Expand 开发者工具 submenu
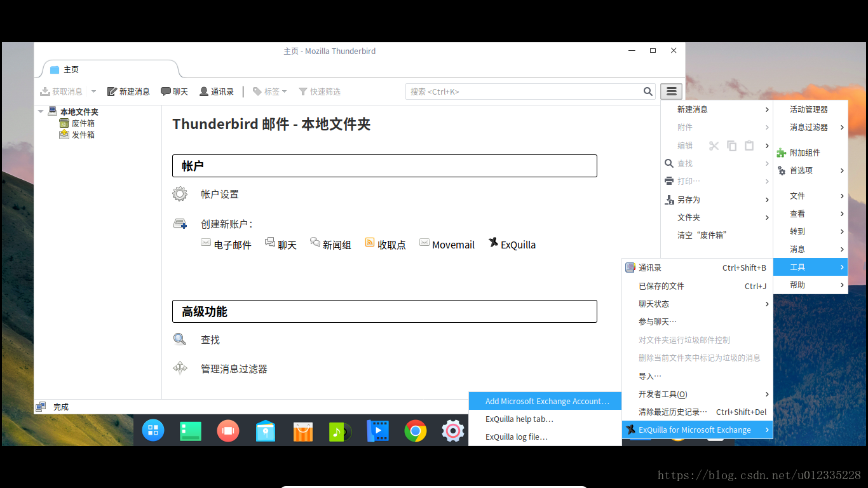The width and height of the screenshot is (868, 488). click(697, 394)
